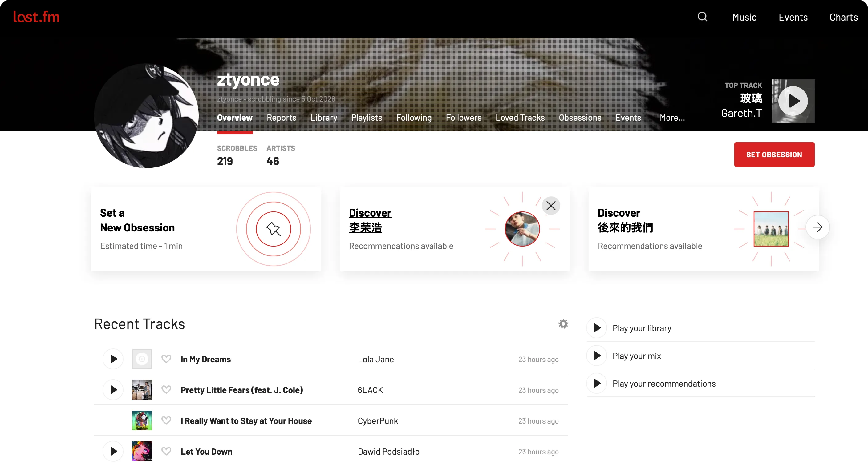Image resolution: width=868 pixels, height=466 pixels.
Task: Open Events in the top navigation
Action: coord(793,17)
